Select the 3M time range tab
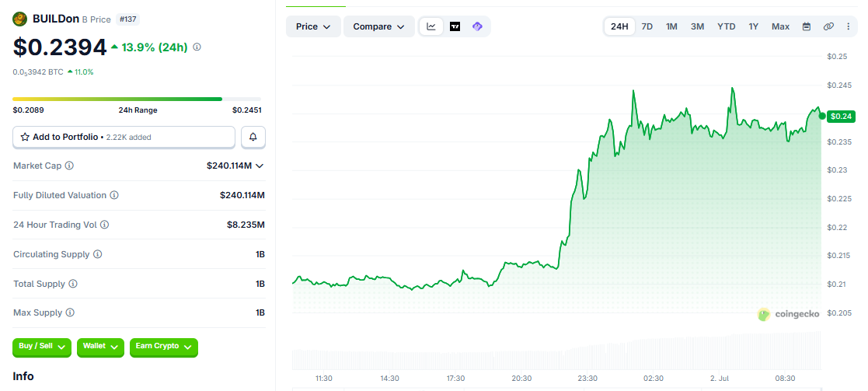868x391 pixels. coord(698,26)
